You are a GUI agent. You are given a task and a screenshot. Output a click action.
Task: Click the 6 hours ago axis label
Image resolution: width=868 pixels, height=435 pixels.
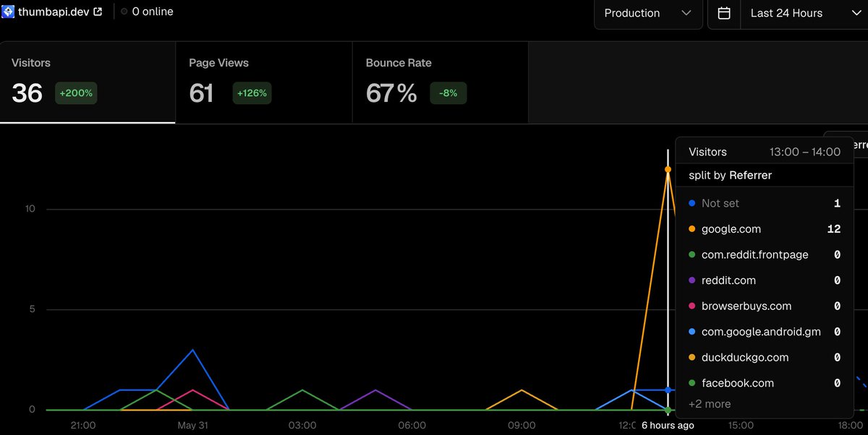click(668, 425)
